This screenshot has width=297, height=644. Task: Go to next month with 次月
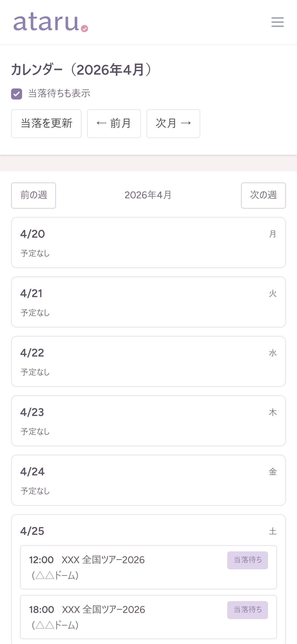pos(173,123)
